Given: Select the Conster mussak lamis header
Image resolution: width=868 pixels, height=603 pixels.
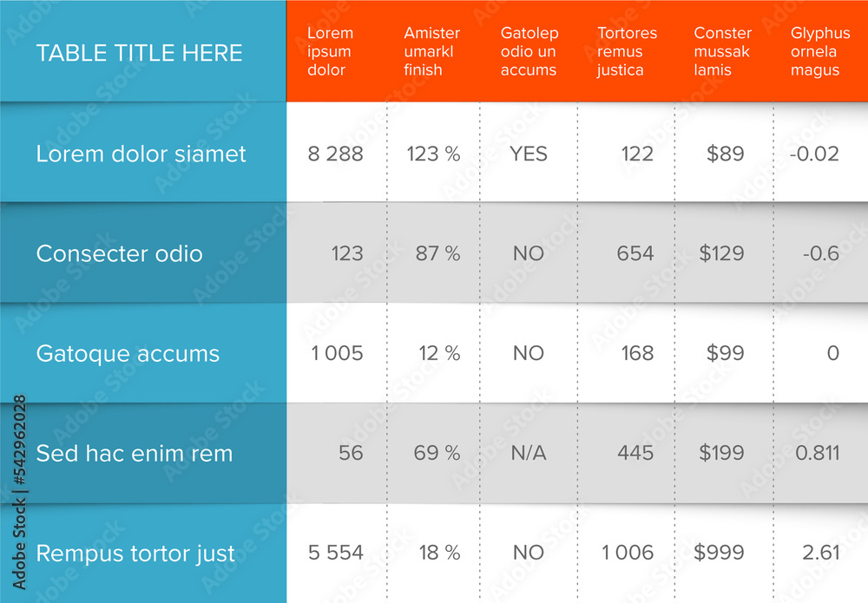Looking at the screenshot, I should (x=722, y=51).
